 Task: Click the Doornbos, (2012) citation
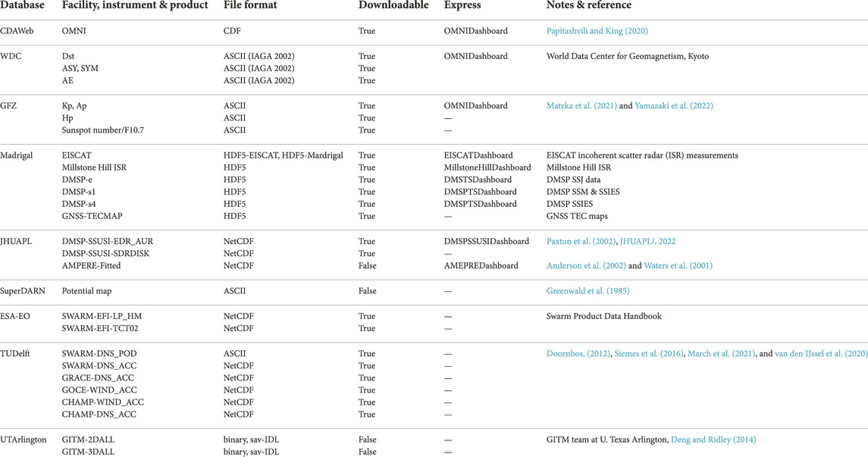pos(578,353)
